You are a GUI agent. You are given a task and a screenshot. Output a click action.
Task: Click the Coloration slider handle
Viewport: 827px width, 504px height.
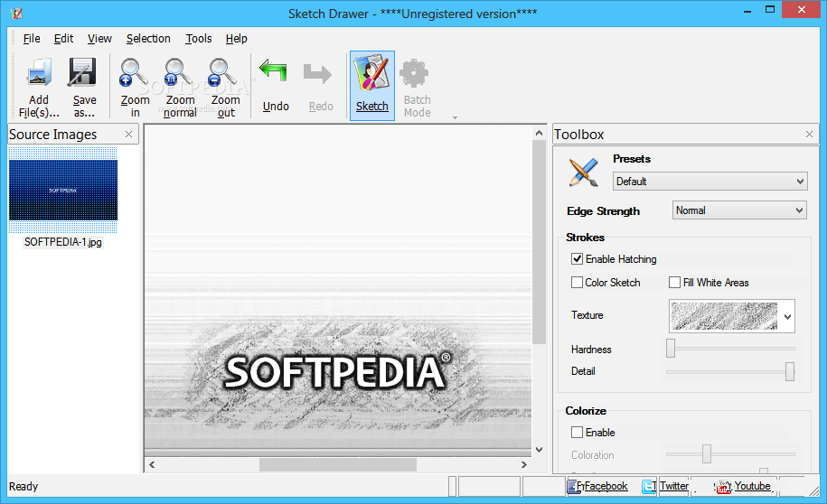pos(706,454)
